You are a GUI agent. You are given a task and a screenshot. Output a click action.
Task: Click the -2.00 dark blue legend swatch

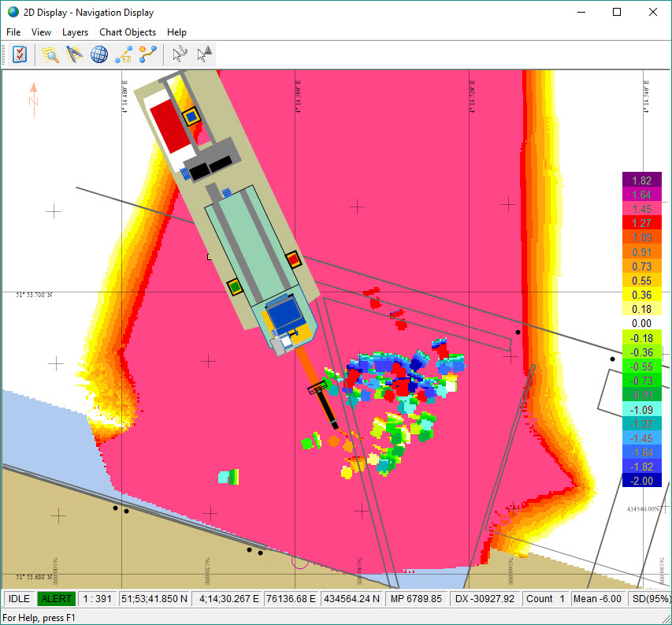click(641, 481)
